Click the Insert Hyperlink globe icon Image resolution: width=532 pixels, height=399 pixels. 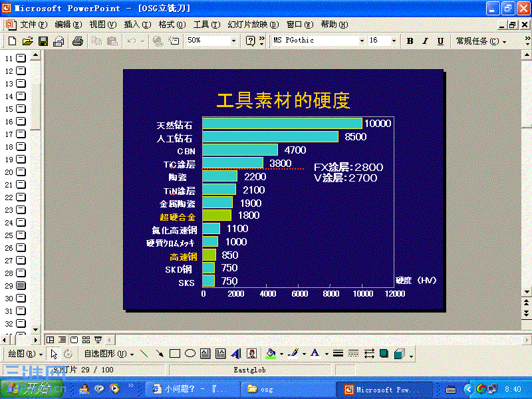coord(158,41)
